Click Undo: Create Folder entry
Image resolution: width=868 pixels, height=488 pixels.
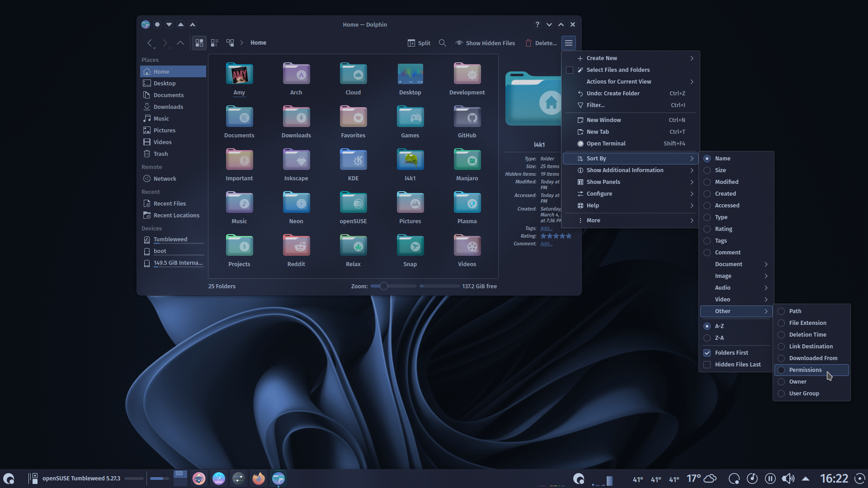(x=630, y=94)
